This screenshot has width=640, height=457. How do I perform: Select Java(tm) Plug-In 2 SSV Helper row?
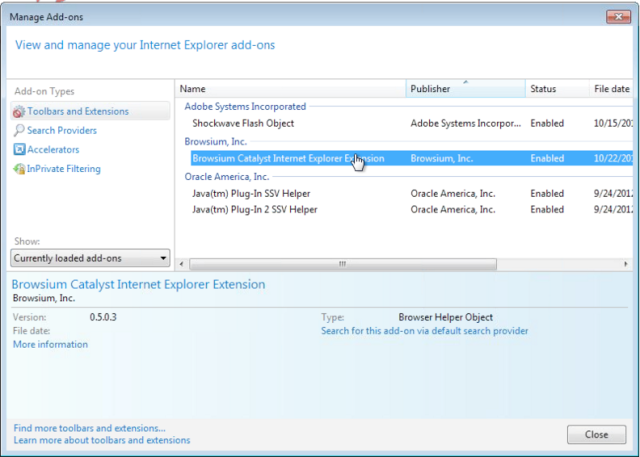coord(411,210)
